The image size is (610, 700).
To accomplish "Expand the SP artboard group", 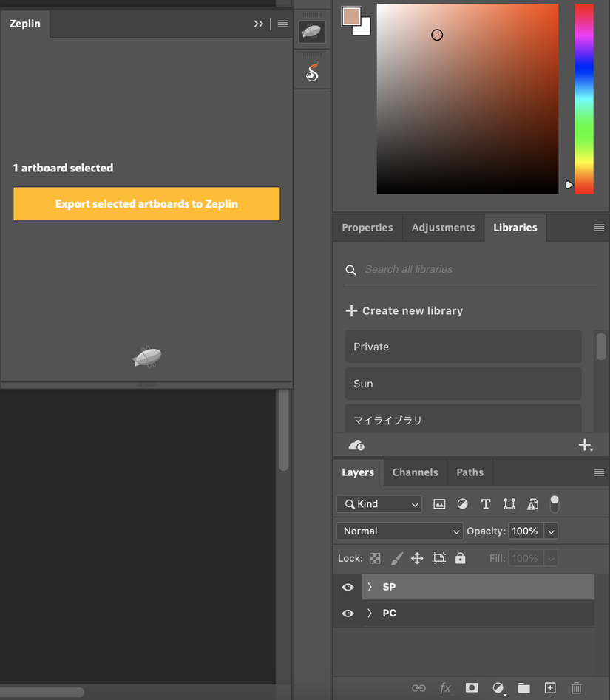I will [369, 587].
